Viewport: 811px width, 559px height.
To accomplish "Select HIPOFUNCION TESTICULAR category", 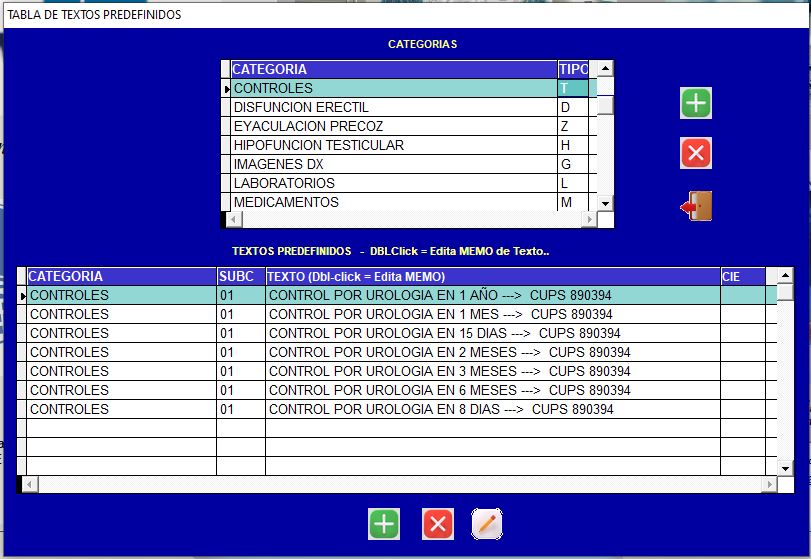I will (394, 145).
